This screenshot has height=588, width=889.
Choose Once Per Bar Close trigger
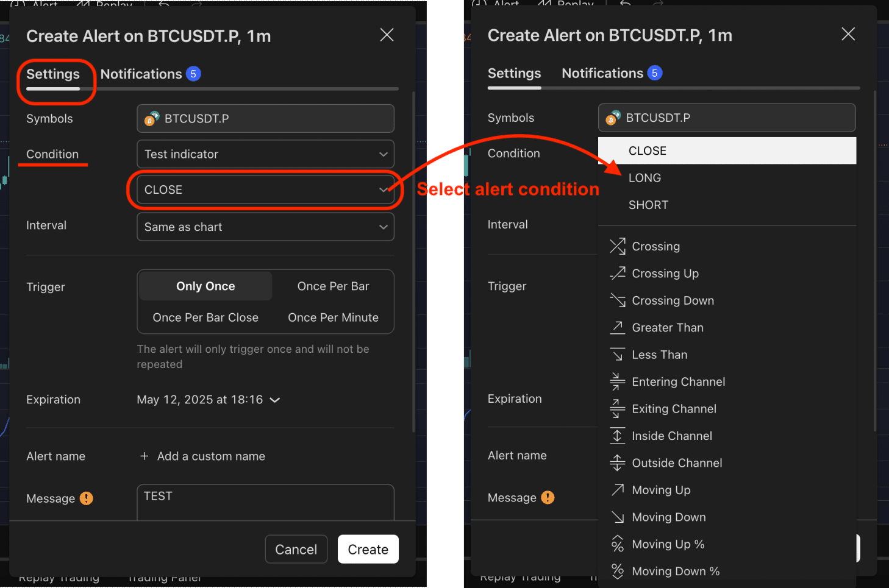(x=205, y=317)
